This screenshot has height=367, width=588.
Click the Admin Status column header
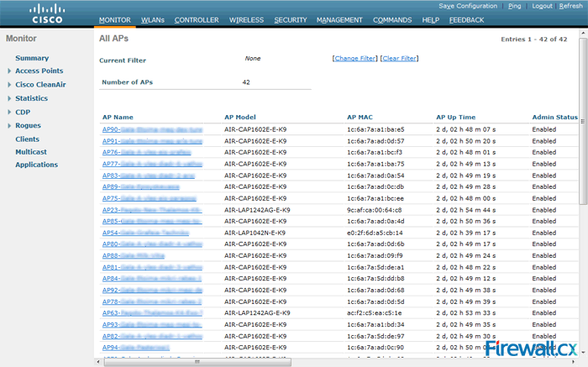[554, 118]
